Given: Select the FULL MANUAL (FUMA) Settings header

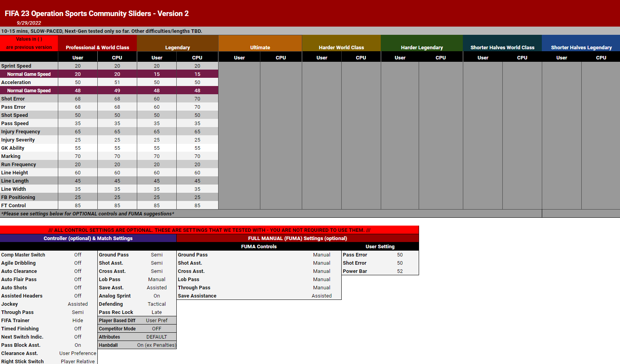Looking at the screenshot, I should (297, 238).
